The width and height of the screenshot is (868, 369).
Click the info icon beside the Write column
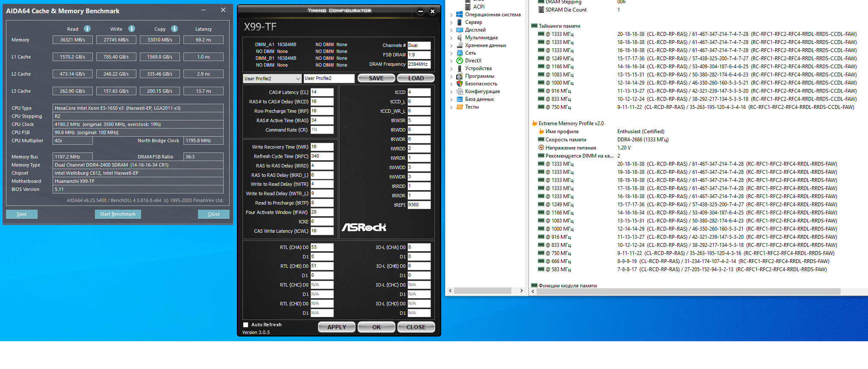tap(132, 29)
